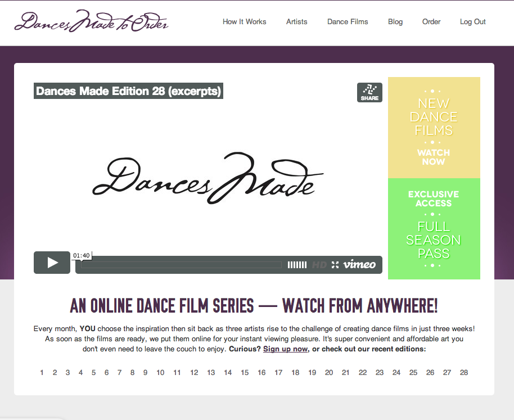Click the Share icon on the video

coord(369,92)
